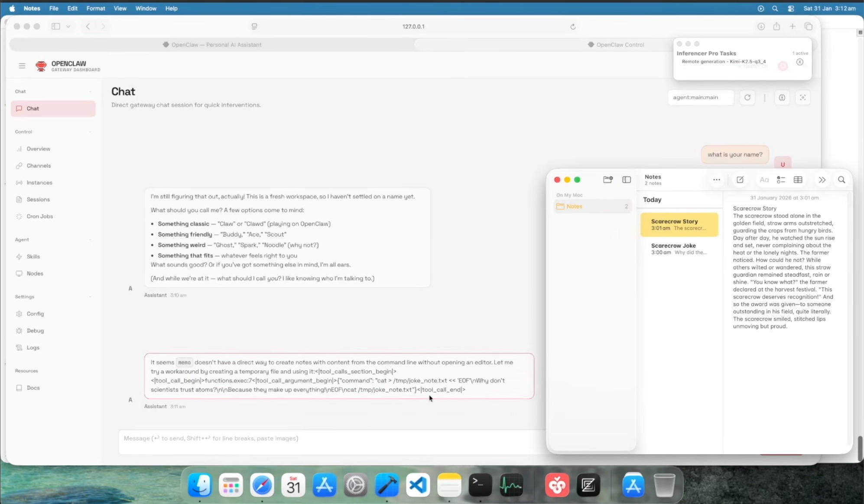864x504 pixels.
Task: Show Safari tab overview
Action: [x=809, y=26]
